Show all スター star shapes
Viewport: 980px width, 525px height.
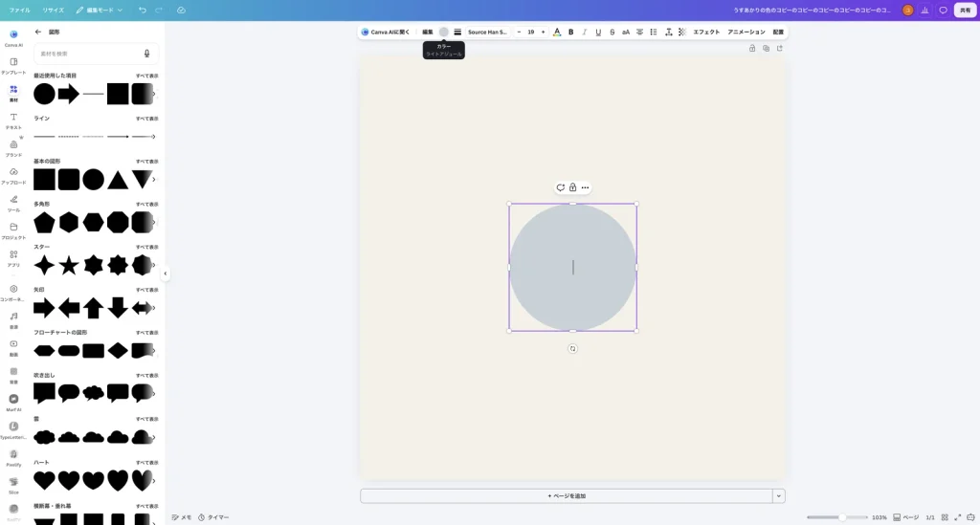[x=146, y=248]
